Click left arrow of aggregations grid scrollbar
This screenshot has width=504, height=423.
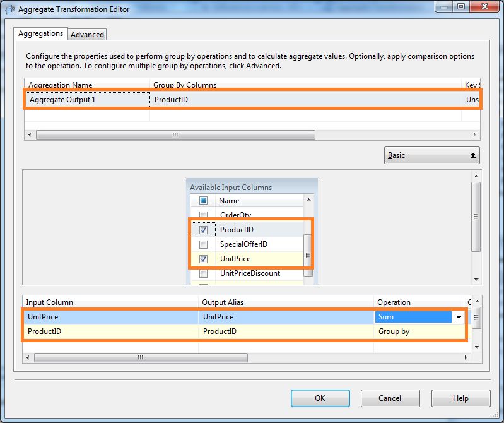30,134
